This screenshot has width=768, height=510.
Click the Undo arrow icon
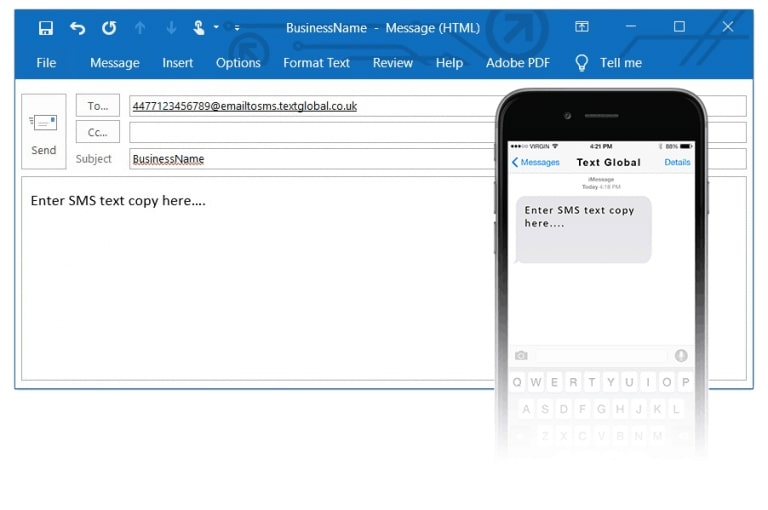coord(78,28)
